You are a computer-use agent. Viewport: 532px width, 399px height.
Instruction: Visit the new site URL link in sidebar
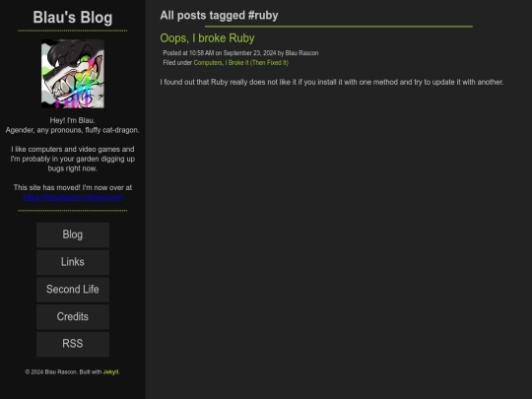coord(73,197)
